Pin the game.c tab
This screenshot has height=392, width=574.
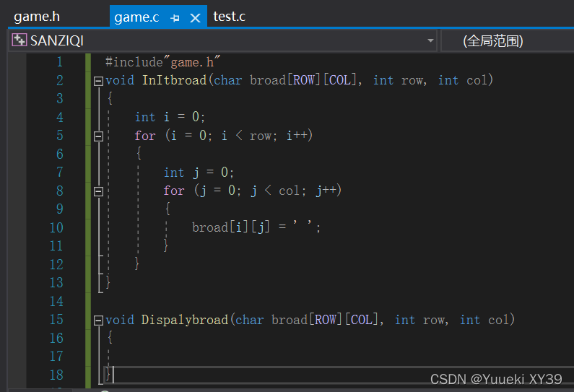pyautogui.click(x=175, y=17)
